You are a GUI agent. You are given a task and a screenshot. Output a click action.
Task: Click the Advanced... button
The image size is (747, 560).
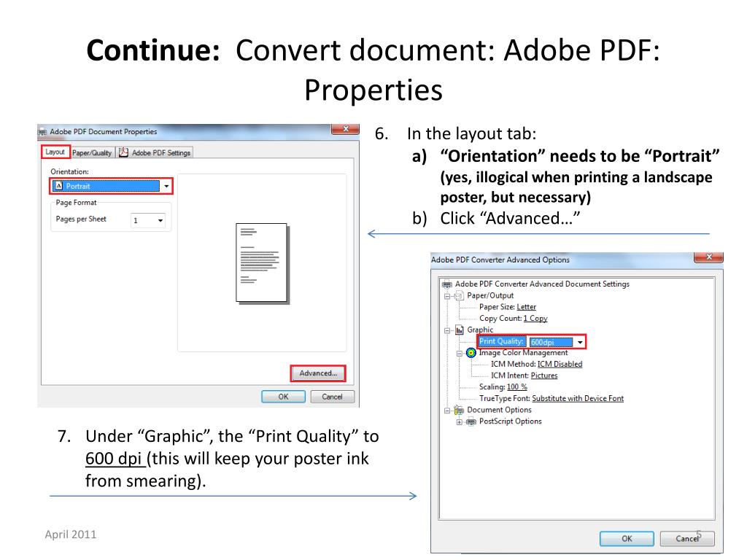click(318, 373)
